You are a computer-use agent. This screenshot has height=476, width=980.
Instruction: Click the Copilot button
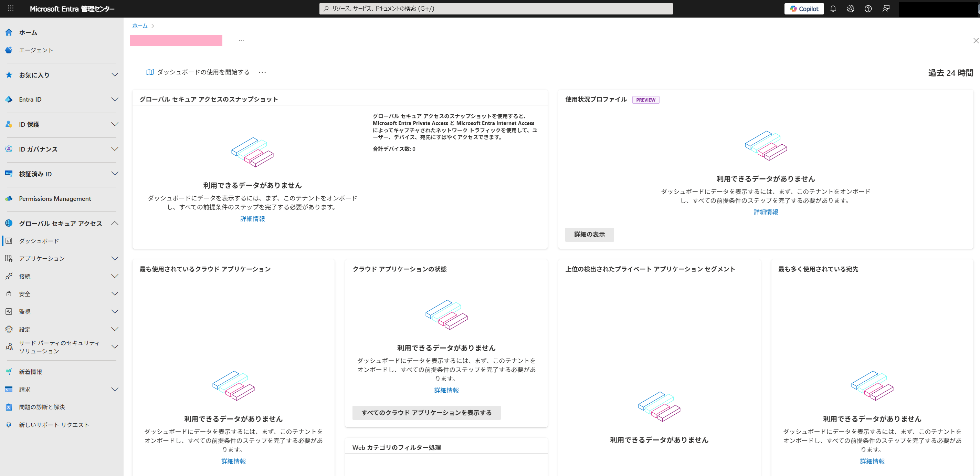click(x=804, y=9)
